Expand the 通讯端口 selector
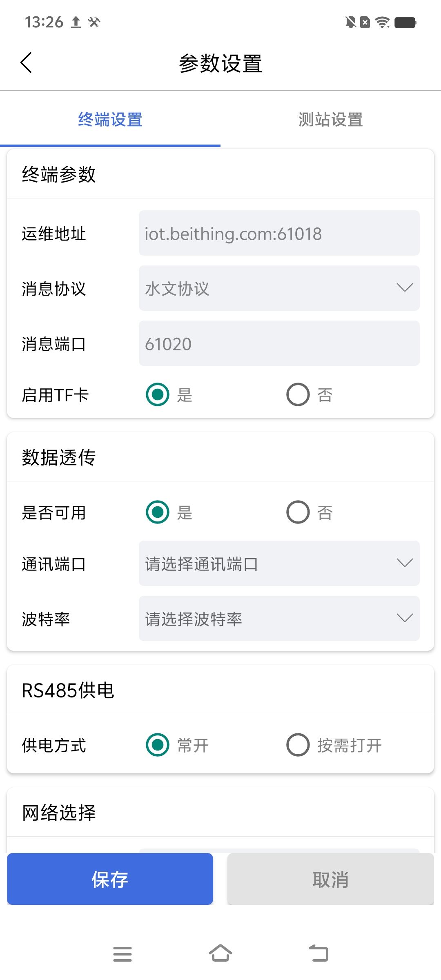441x980 pixels. tap(279, 563)
